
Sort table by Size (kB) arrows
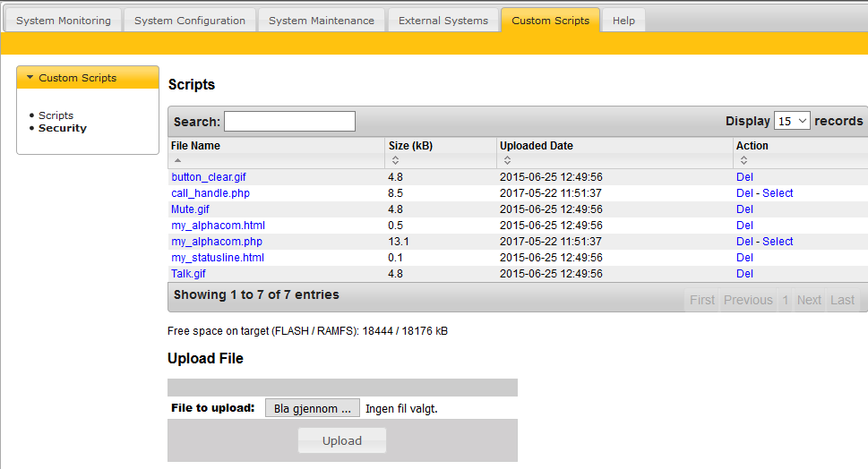coord(395,160)
